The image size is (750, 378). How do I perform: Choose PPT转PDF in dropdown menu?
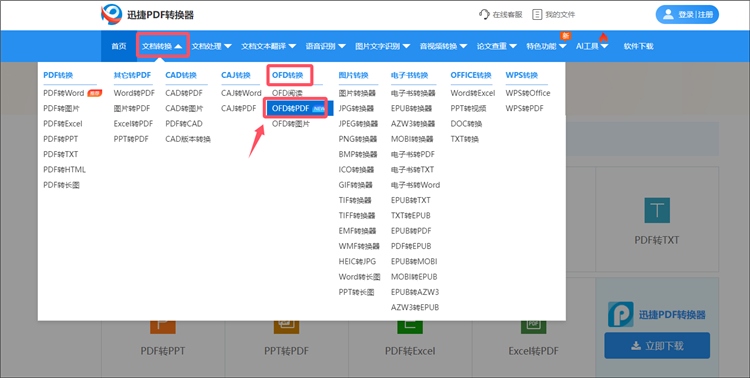tap(131, 139)
